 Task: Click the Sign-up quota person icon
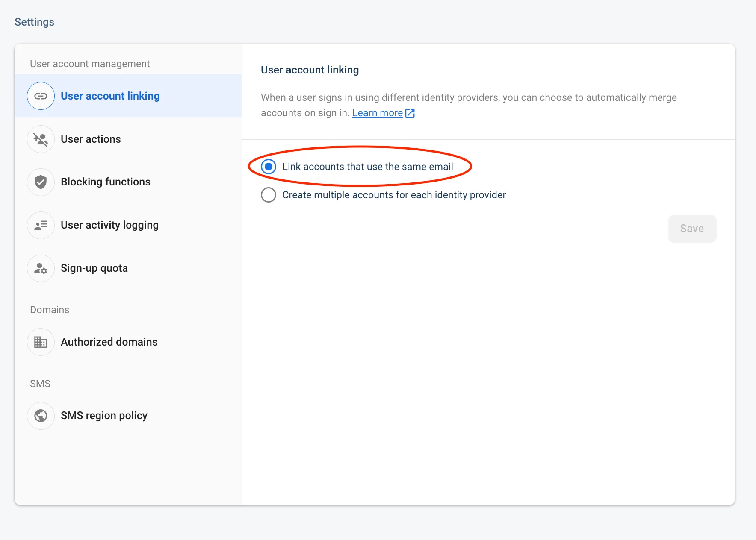[x=41, y=268]
